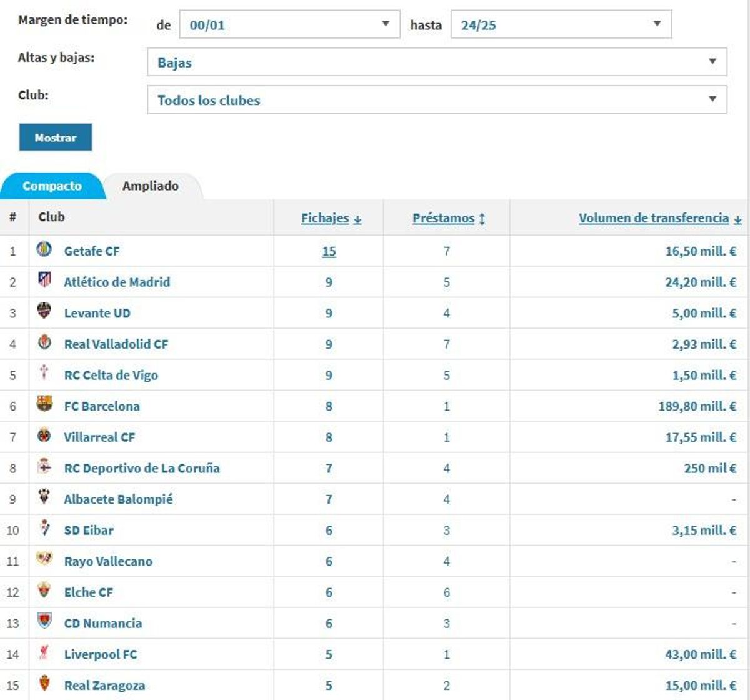Click the Liverpool FC crest icon

tap(44, 652)
